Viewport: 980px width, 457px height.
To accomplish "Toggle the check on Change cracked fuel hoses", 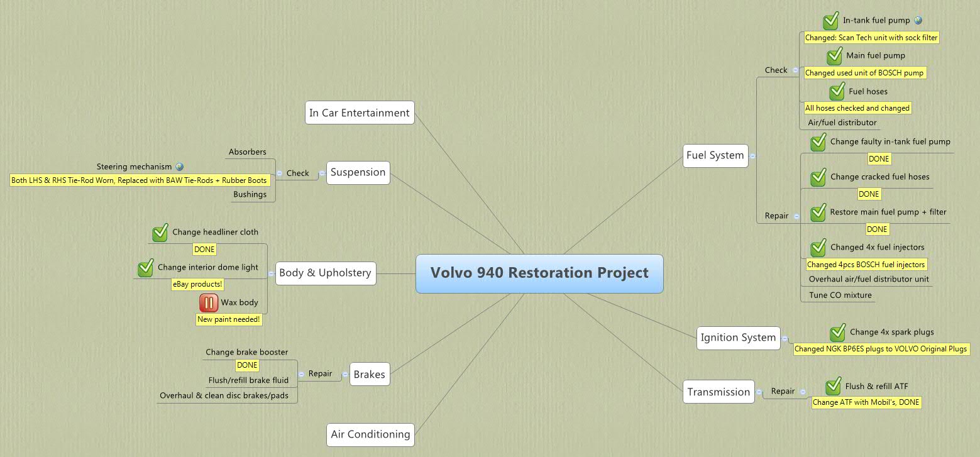I will [818, 177].
